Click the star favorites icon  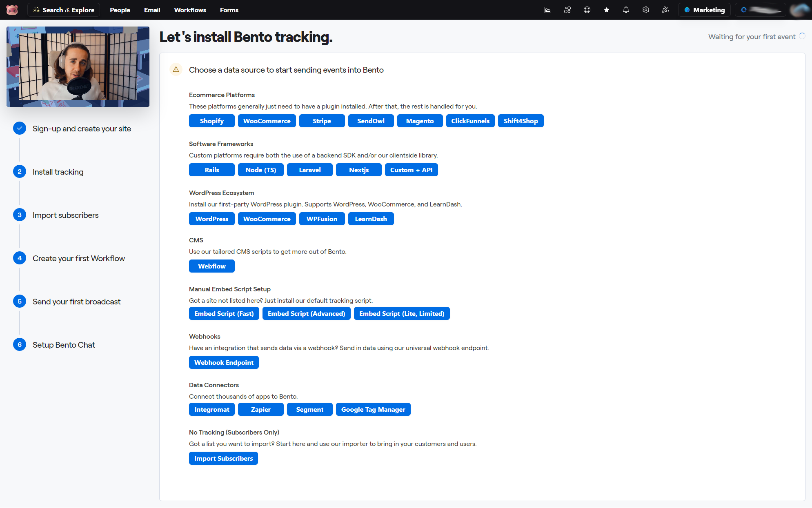[x=606, y=10]
